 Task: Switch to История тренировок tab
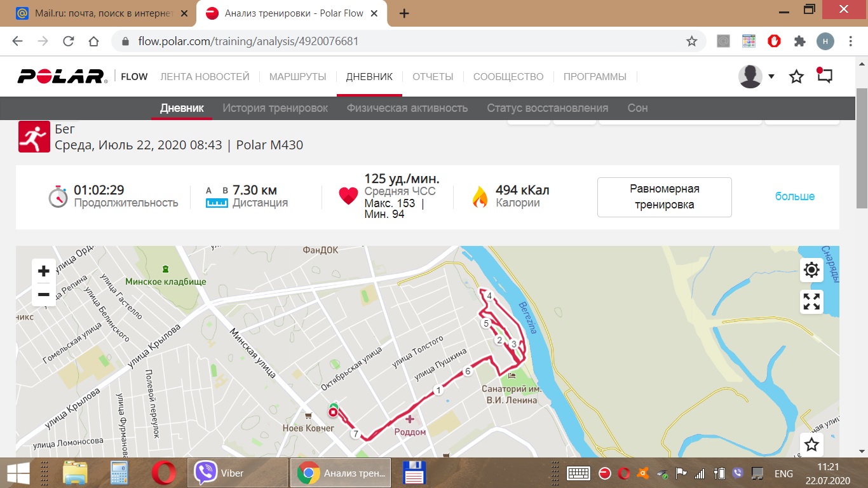(275, 108)
